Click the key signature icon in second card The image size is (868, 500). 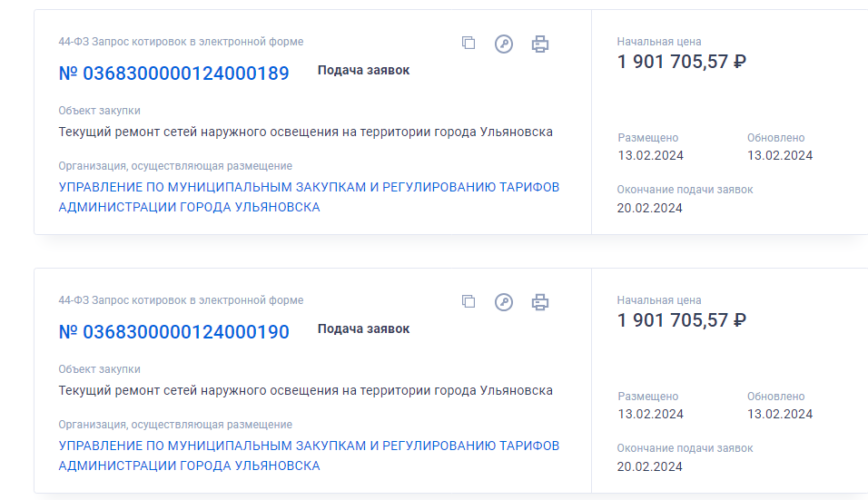tap(504, 302)
